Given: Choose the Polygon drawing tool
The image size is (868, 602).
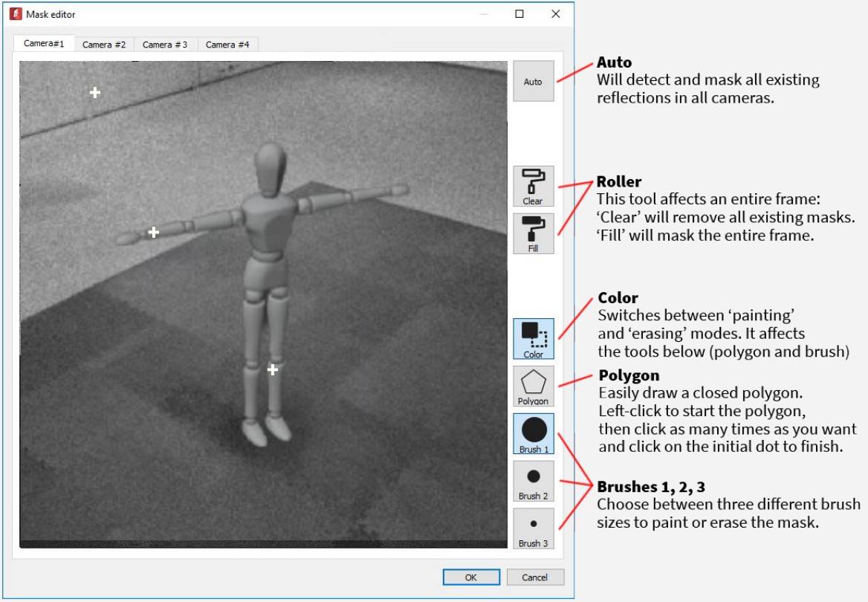Looking at the screenshot, I should [533, 386].
